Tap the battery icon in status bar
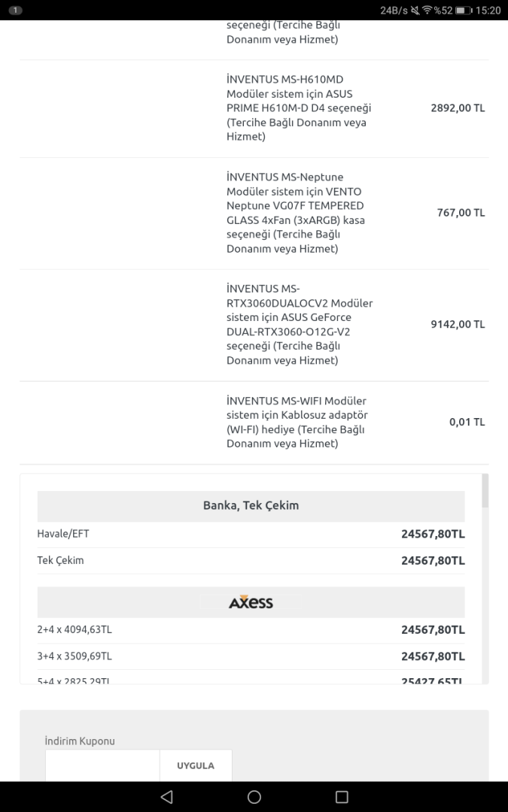 [x=464, y=11]
